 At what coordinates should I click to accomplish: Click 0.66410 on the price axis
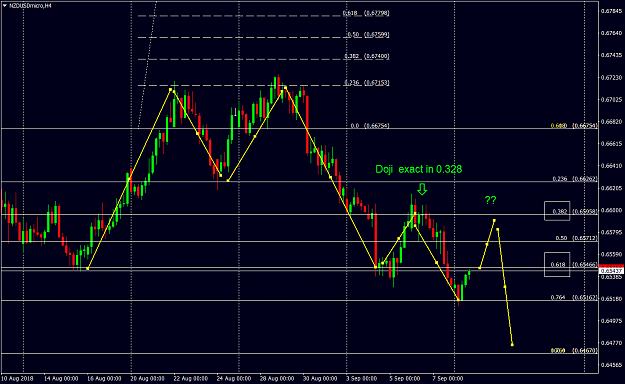coord(611,165)
